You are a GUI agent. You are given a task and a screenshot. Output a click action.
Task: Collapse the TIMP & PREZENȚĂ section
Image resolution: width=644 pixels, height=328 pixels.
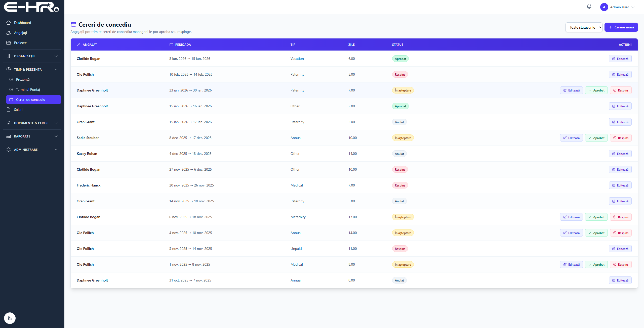[32, 69]
